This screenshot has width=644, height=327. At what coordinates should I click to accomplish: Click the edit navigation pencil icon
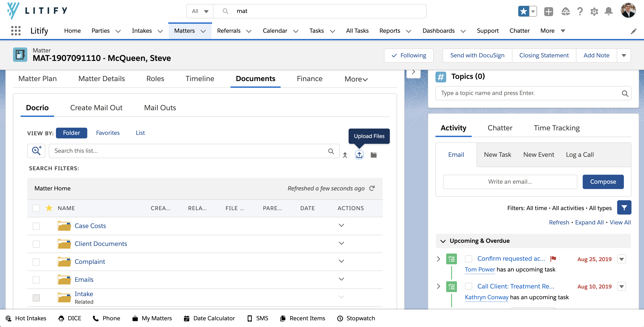pyautogui.click(x=633, y=31)
